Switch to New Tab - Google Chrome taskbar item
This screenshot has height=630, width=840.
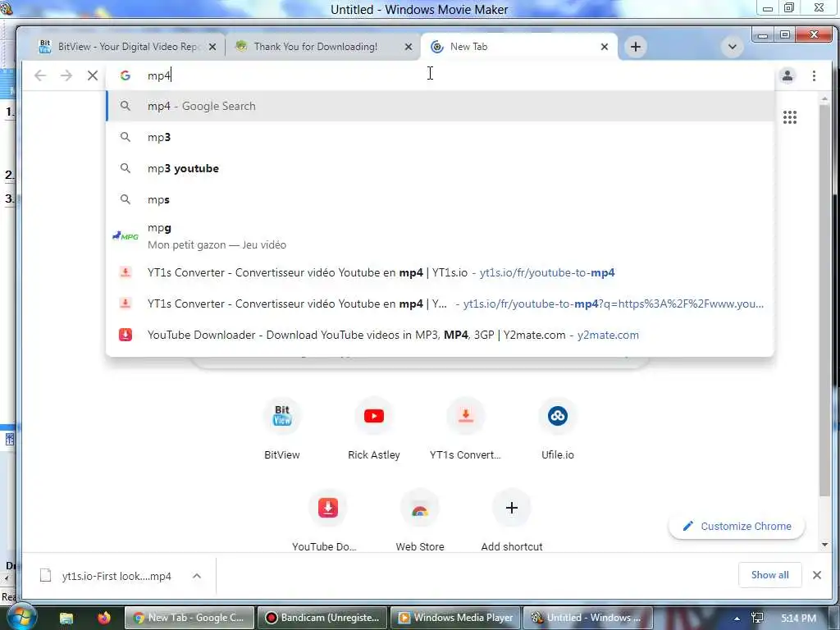[189, 618]
